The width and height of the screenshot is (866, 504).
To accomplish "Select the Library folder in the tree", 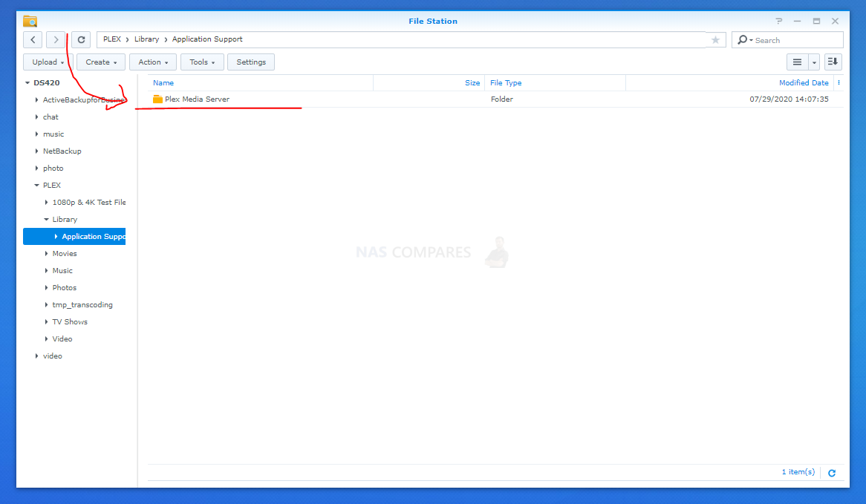I will point(65,220).
